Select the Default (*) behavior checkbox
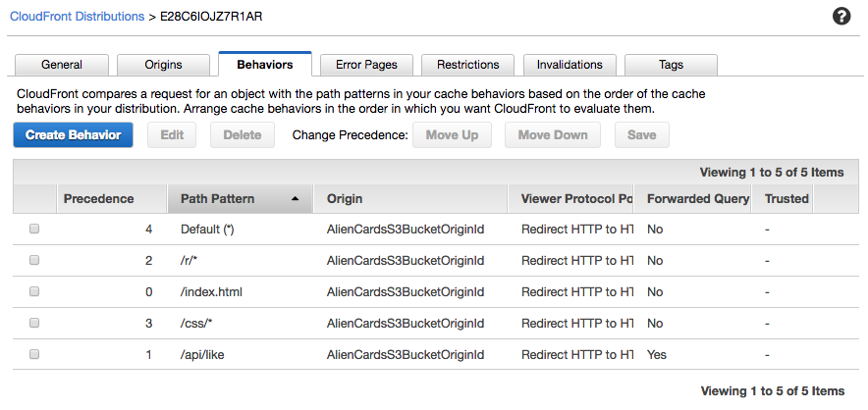Screen dimensions: 868x410 coord(34,229)
